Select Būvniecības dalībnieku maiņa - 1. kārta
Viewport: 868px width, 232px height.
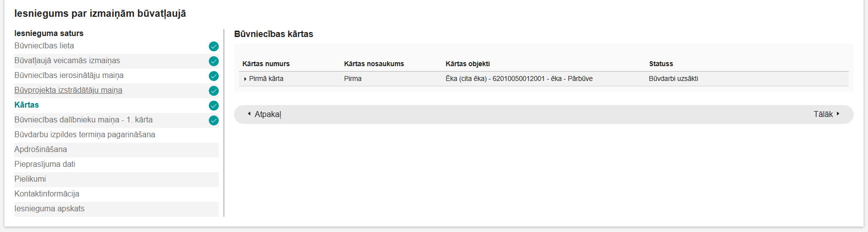tap(83, 120)
